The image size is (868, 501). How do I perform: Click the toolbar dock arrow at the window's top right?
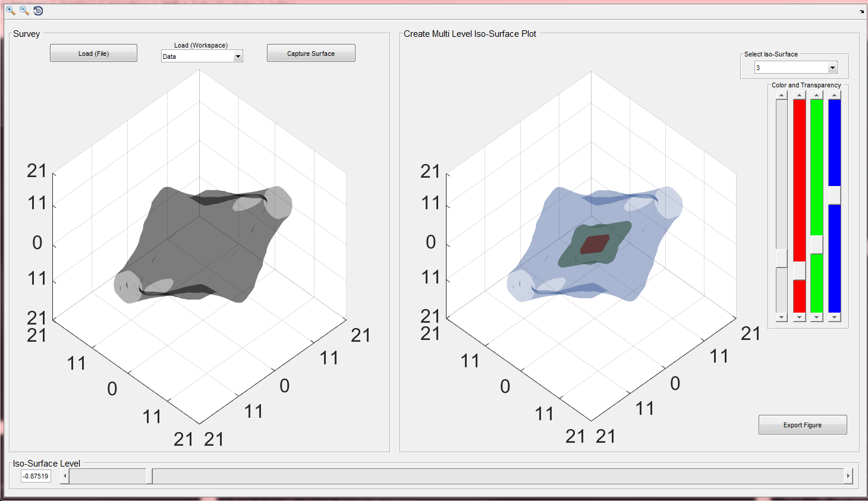click(861, 11)
